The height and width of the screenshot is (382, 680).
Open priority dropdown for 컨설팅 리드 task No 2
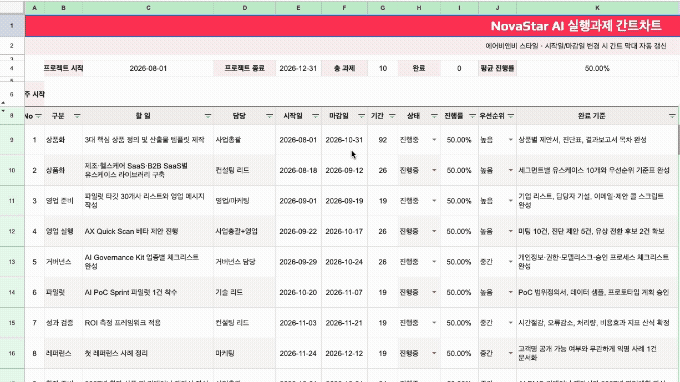pos(510,170)
